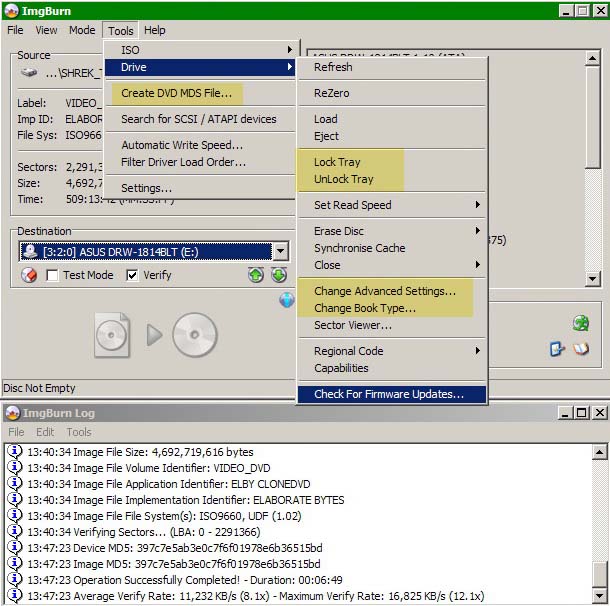This screenshot has width=610, height=606.
Task: Click the info icon of Image File Size entry
Action: pos(14,451)
